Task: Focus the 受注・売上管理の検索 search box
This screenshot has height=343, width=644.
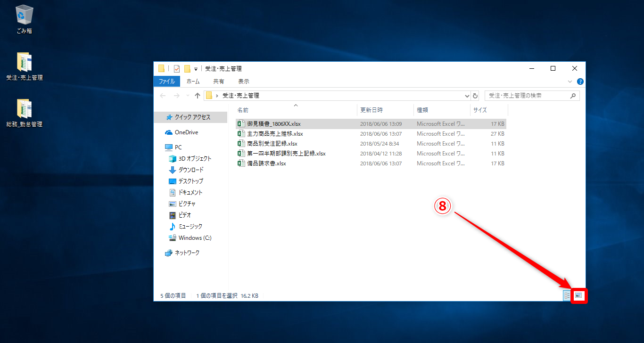Action: (532, 96)
